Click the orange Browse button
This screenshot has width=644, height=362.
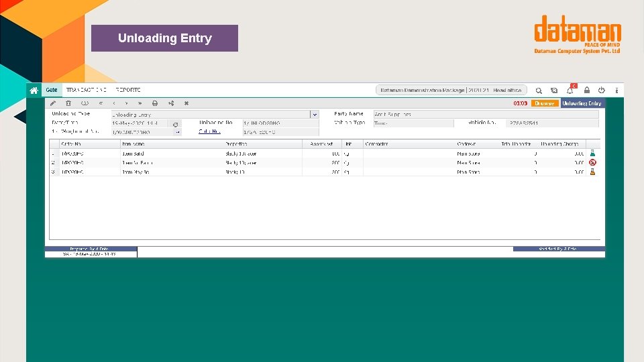coord(545,103)
